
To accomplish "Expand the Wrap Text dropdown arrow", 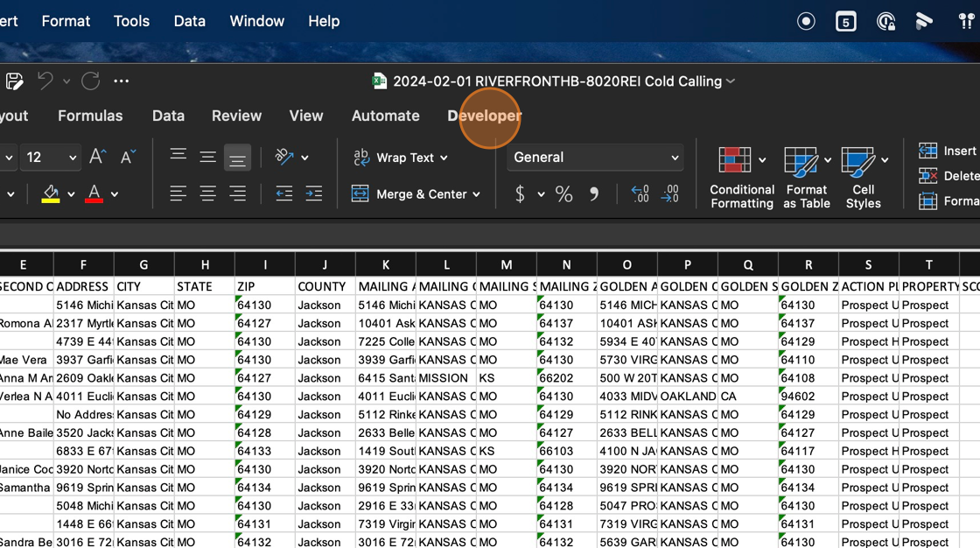I will [x=444, y=158].
